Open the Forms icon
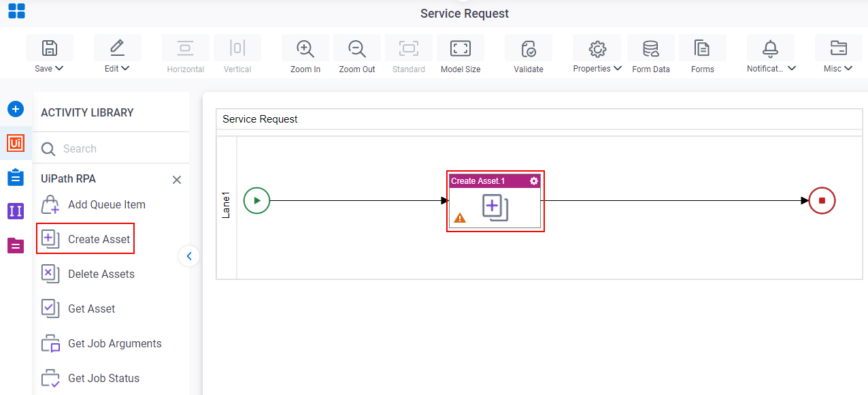This screenshot has width=868, height=395. 702,48
